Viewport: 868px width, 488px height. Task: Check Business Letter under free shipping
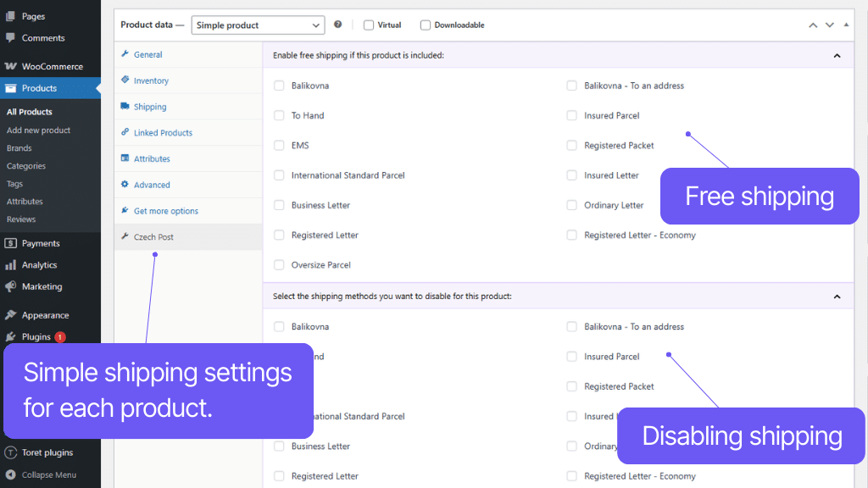point(279,205)
